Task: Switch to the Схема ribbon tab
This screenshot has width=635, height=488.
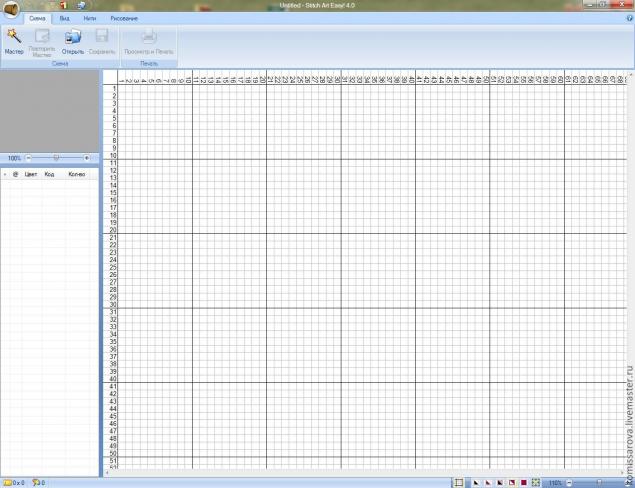Action: click(x=37, y=18)
